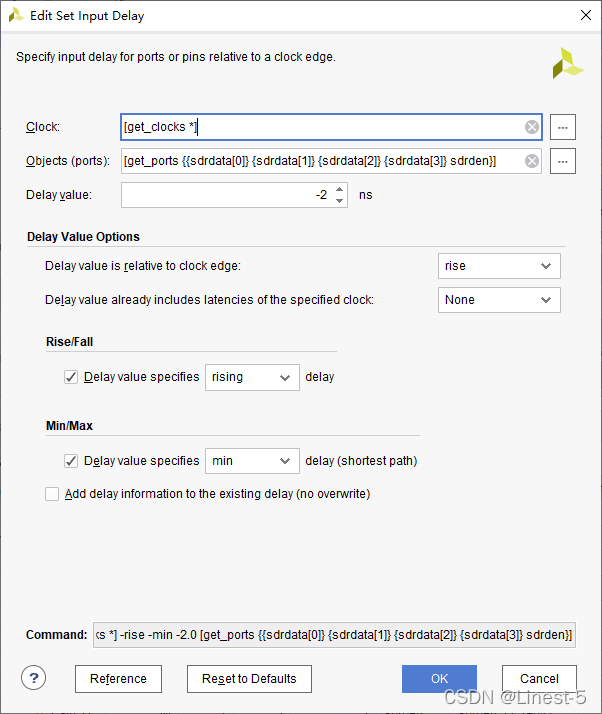Click the 'Clock:' label
This screenshot has height=714, width=602.
tap(43, 127)
